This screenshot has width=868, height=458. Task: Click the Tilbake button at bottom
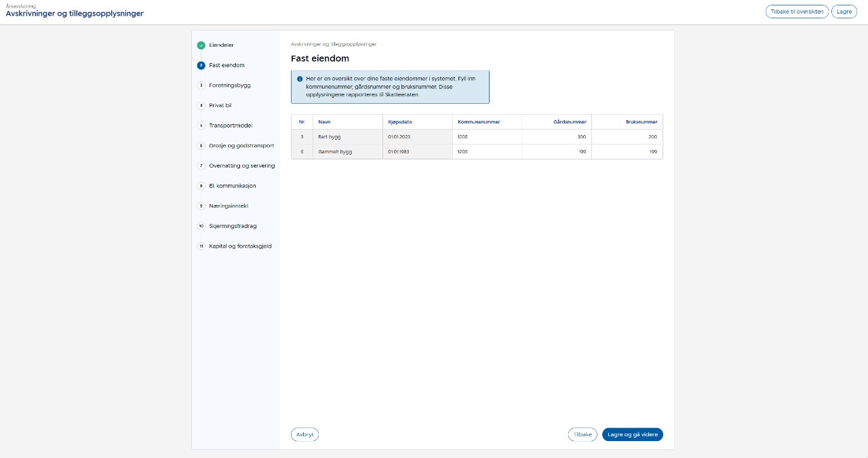point(583,435)
